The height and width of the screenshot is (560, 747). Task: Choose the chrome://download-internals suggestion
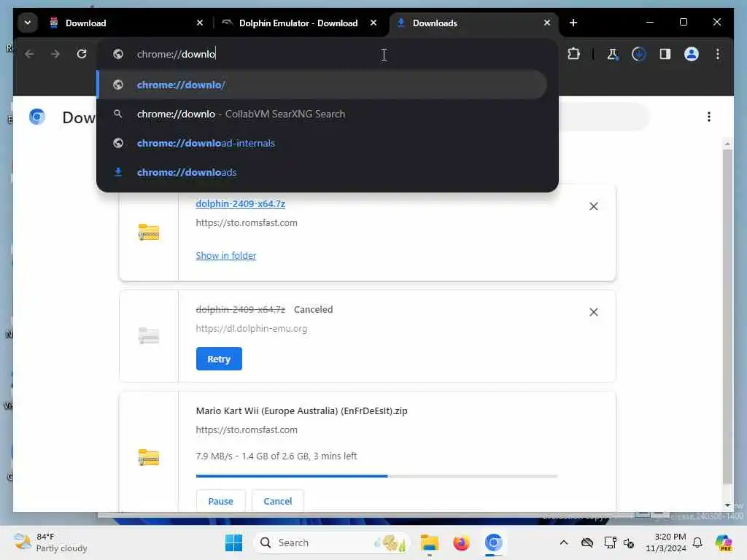coord(322,143)
